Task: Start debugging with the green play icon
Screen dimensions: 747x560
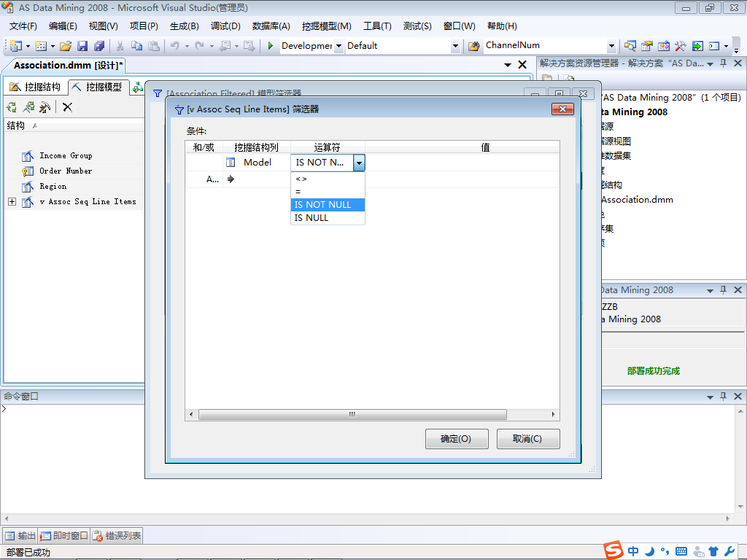Action: coord(271,46)
